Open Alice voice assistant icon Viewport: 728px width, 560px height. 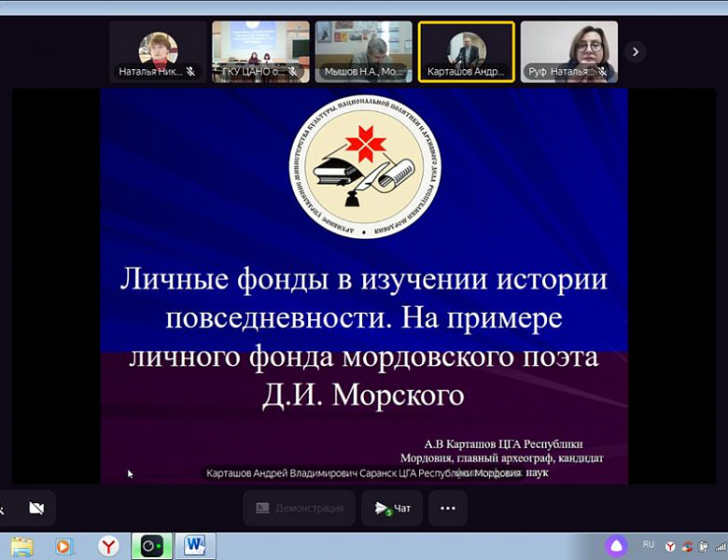tap(616, 546)
